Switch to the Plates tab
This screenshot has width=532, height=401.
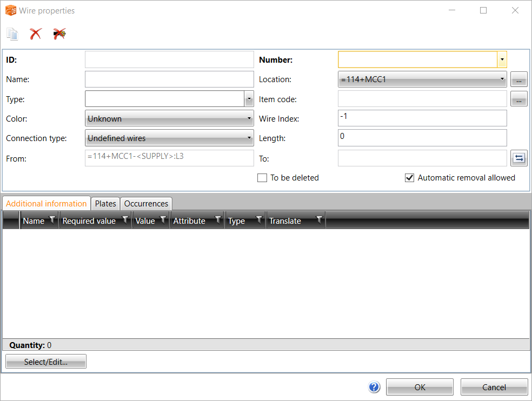(x=105, y=204)
